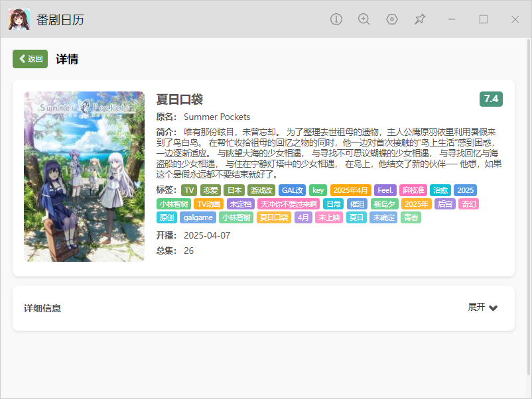This screenshot has width=532, height=399.
Task: Click the total episodes value 26
Action: [188, 251]
